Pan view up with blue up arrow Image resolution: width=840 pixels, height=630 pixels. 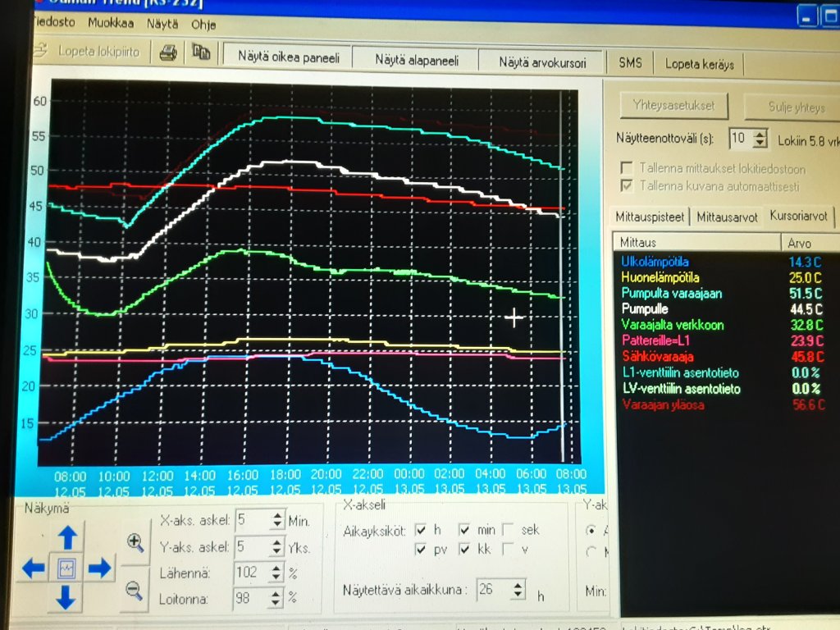[x=67, y=536]
